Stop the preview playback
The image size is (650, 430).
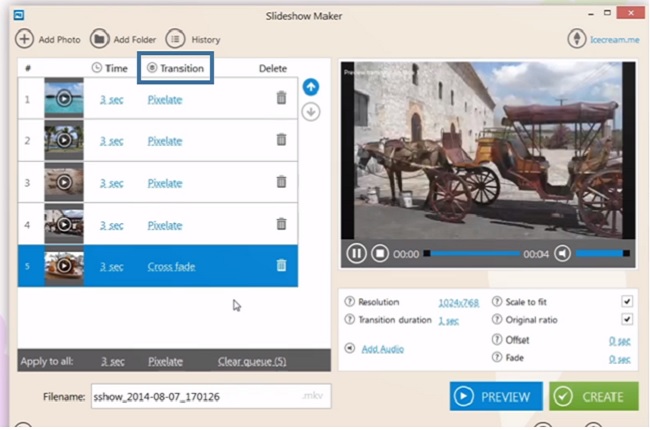click(380, 253)
